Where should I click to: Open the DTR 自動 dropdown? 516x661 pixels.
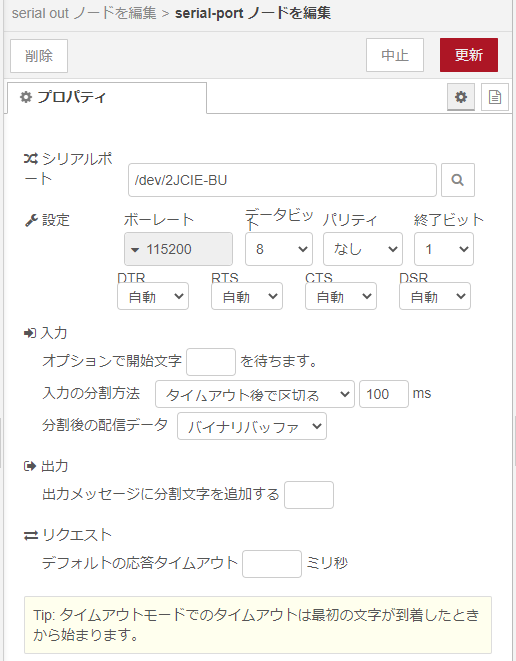pos(153,296)
